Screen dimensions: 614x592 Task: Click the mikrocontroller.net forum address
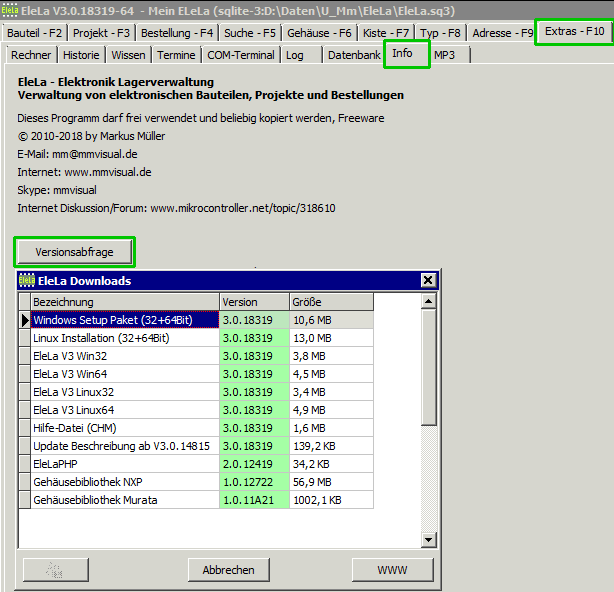pyautogui.click(x=243, y=208)
